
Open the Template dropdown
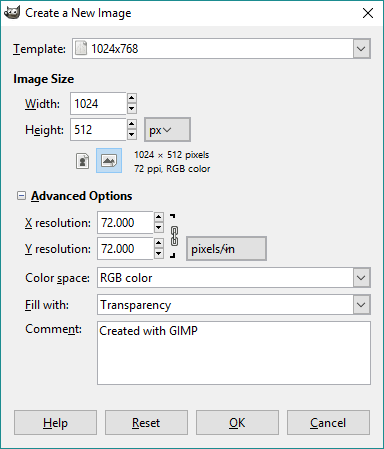(x=221, y=49)
